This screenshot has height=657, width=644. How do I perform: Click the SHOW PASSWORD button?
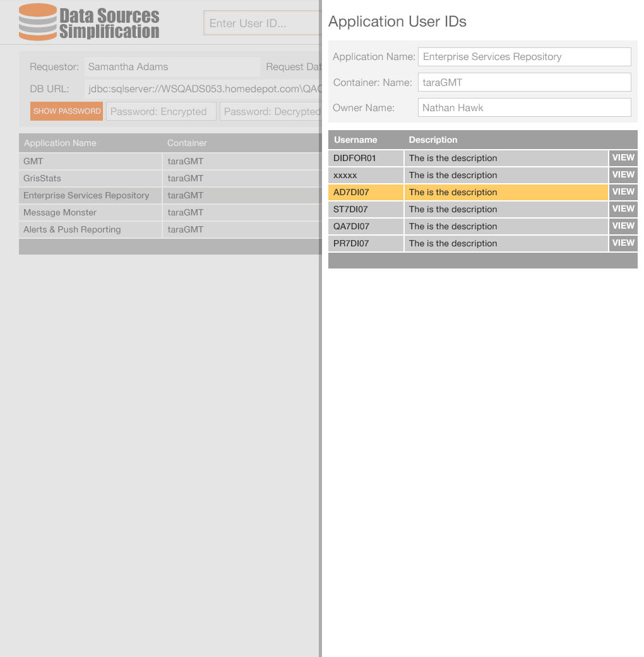66,111
